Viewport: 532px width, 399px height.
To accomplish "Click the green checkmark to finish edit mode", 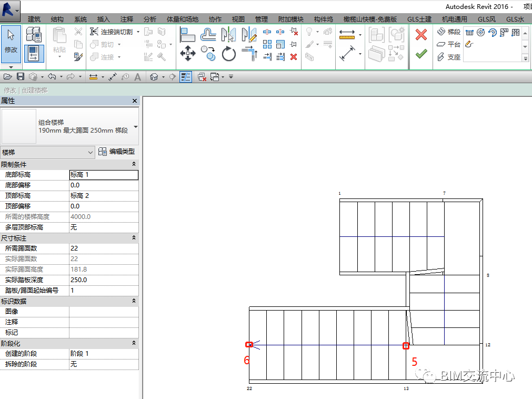I will (x=421, y=54).
